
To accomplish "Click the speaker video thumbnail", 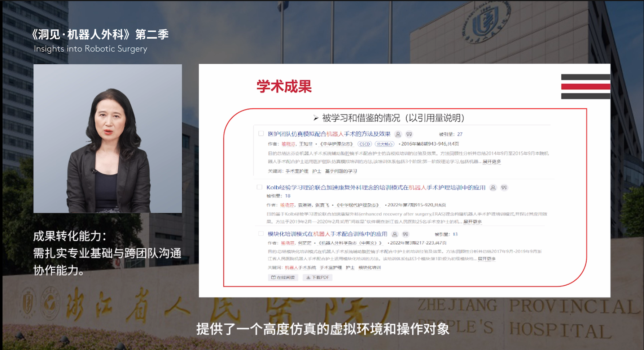I will (108, 138).
